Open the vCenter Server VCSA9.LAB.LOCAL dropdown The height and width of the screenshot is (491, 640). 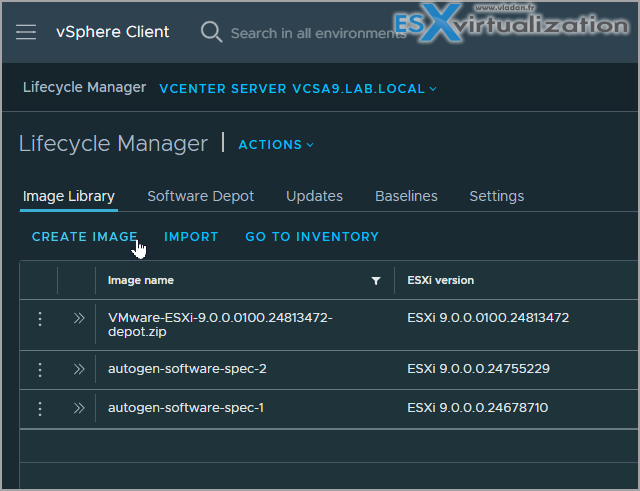pyautogui.click(x=298, y=89)
